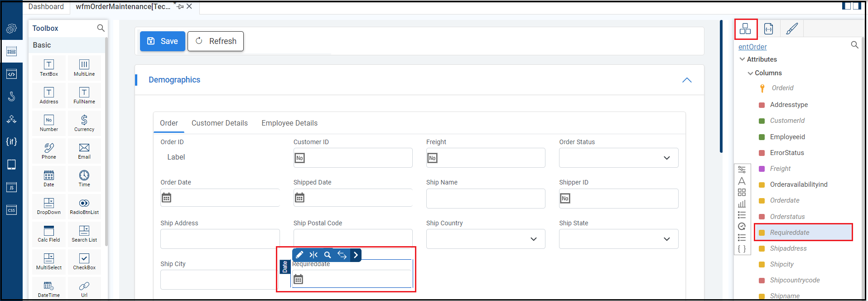Collapse the Demographics section chevron
Screen dimensions: 868x301
(687, 80)
